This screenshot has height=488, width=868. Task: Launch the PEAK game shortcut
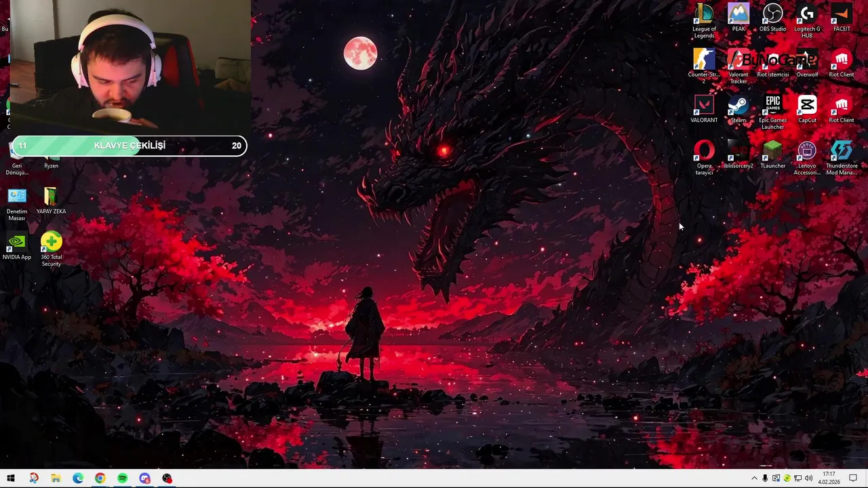[738, 18]
